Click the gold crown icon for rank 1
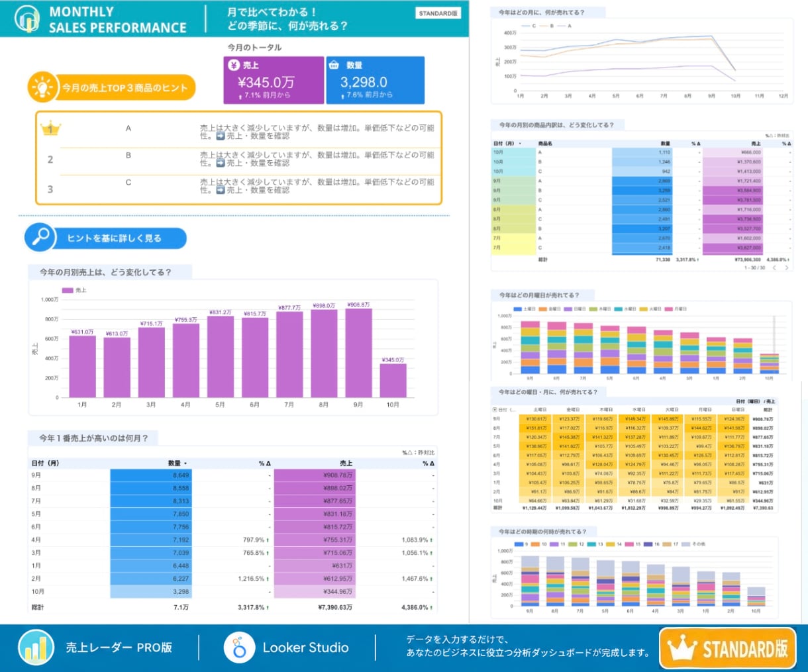Image resolution: width=808 pixels, height=672 pixels. [x=50, y=128]
